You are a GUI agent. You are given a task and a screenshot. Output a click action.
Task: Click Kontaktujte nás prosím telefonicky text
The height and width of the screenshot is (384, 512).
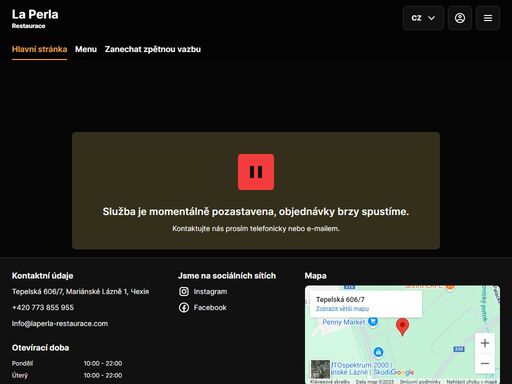click(256, 229)
